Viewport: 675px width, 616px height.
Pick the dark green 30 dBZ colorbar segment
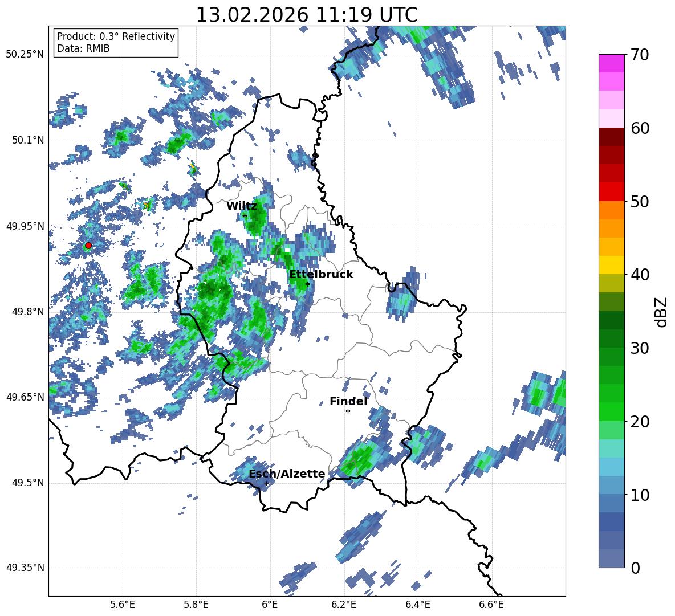611,338
